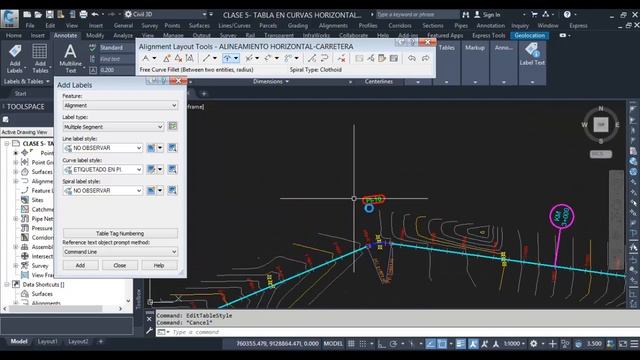
Task: Click the Toolspace horizontal scrollbar
Action: click(64, 309)
